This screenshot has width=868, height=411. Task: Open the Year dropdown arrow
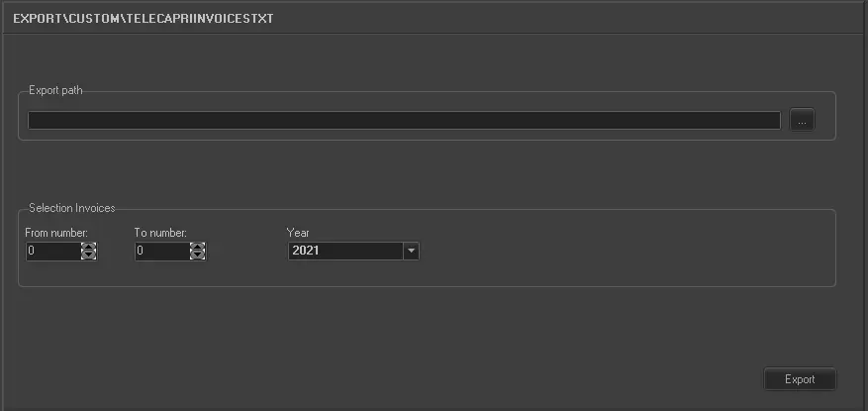point(411,252)
